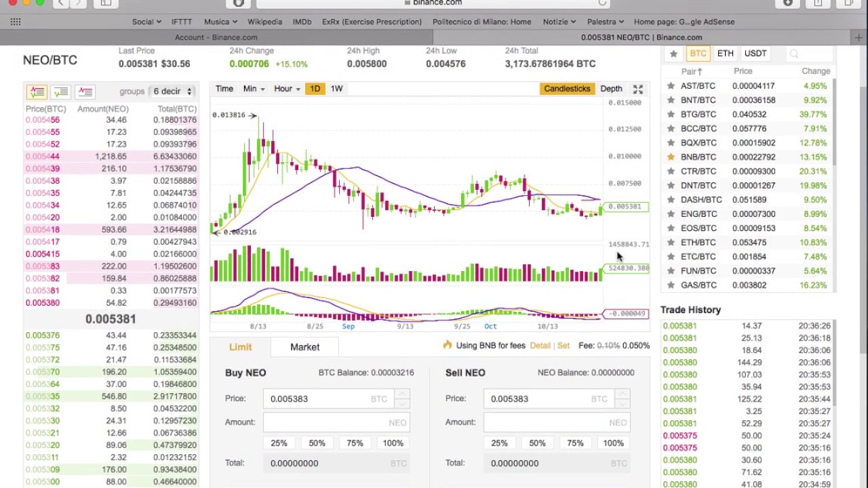Select the USDT market tab
868x488 pixels.
tap(755, 54)
